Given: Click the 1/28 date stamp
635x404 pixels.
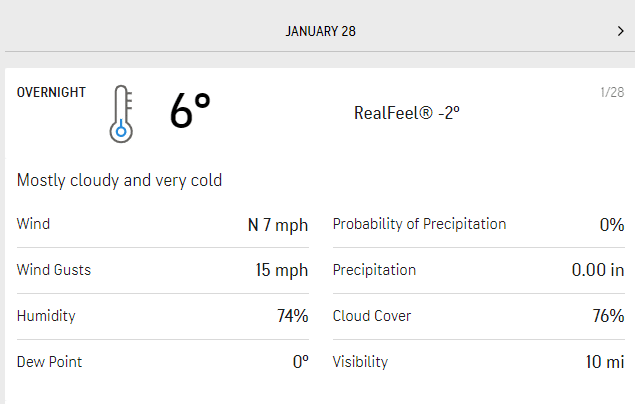Looking at the screenshot, I should coord(612,93).
